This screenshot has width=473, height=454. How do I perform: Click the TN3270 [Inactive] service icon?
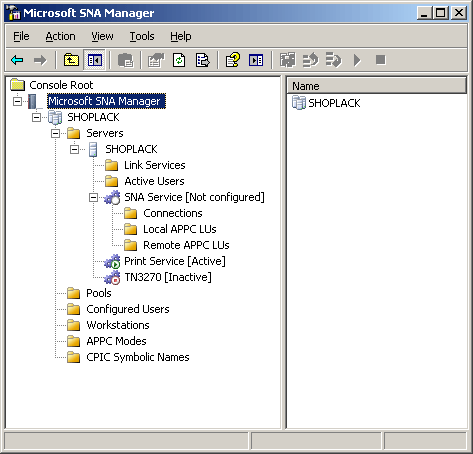tap(112, 277)
